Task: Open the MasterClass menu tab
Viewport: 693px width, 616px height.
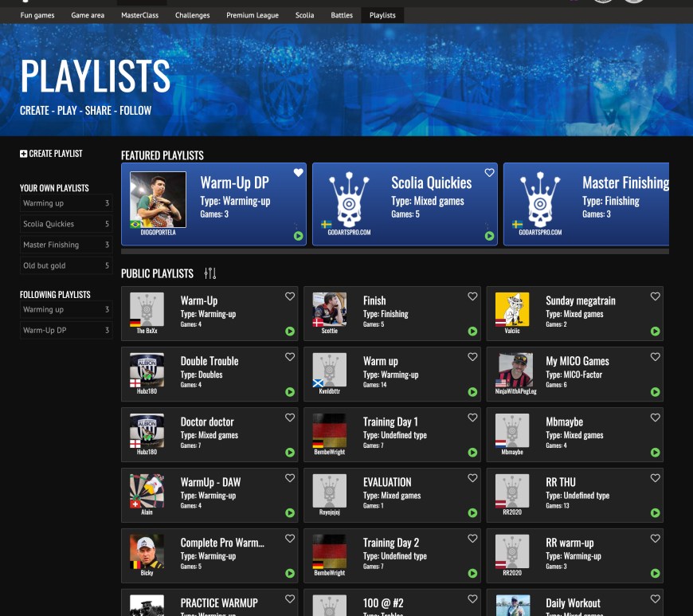Action: (x=140, y=15)
